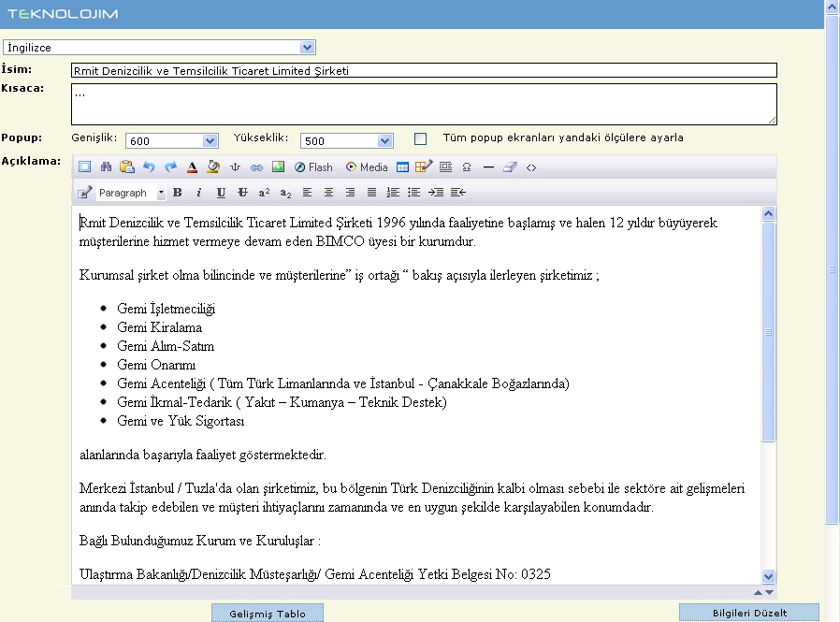Click the 'alanlarında başarıyla faaliyet göstermektedir.' line
The image size is (840, 622).
coord(202,455)
